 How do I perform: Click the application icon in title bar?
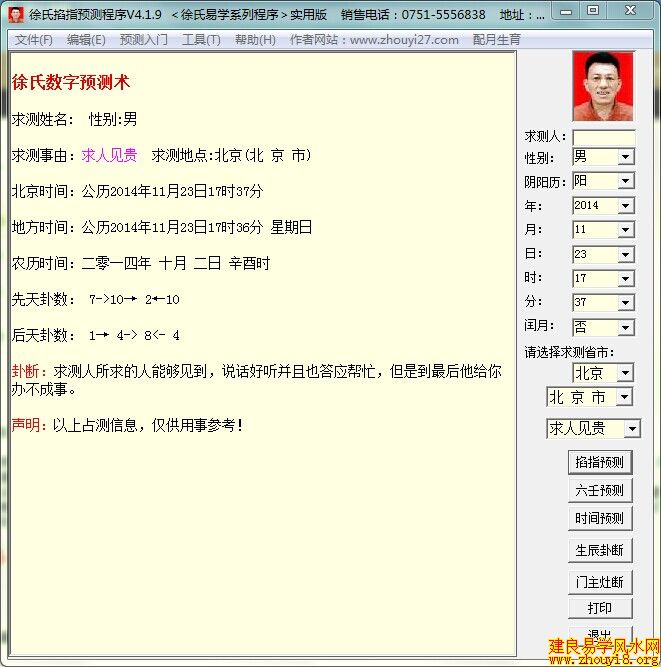[x=16, y=14]
